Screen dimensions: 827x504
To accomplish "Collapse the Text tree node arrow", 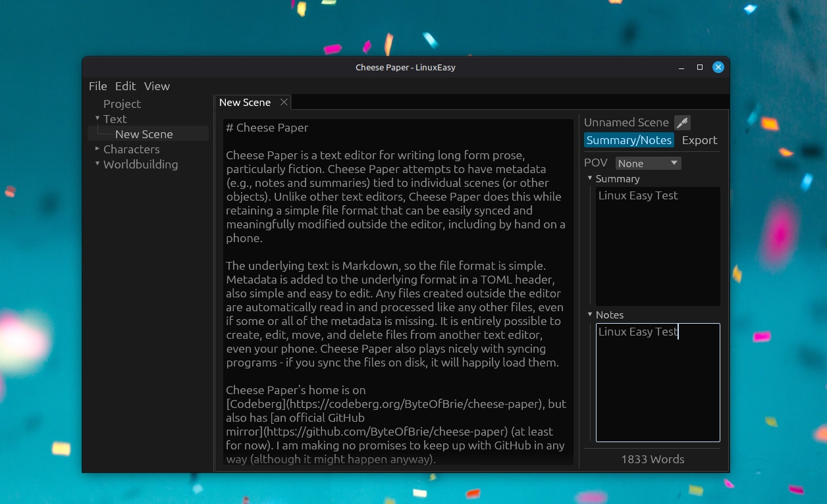I will coord(97,118).
